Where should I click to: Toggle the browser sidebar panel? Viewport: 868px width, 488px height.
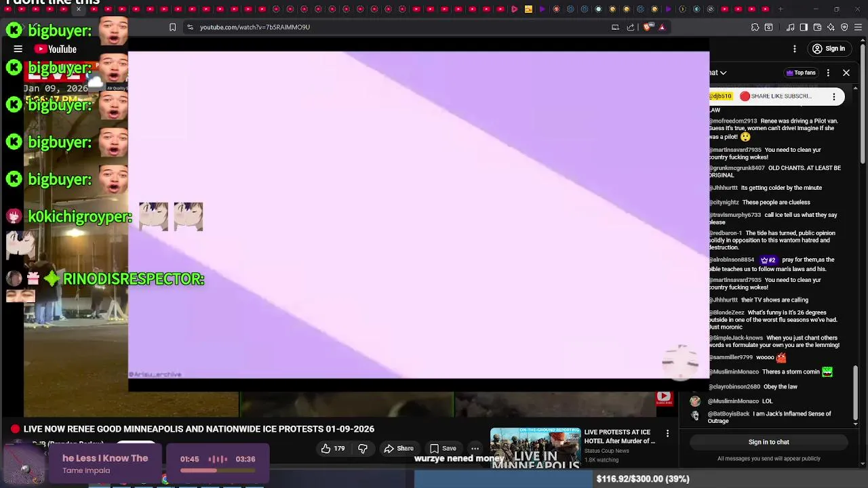point(804,27)
